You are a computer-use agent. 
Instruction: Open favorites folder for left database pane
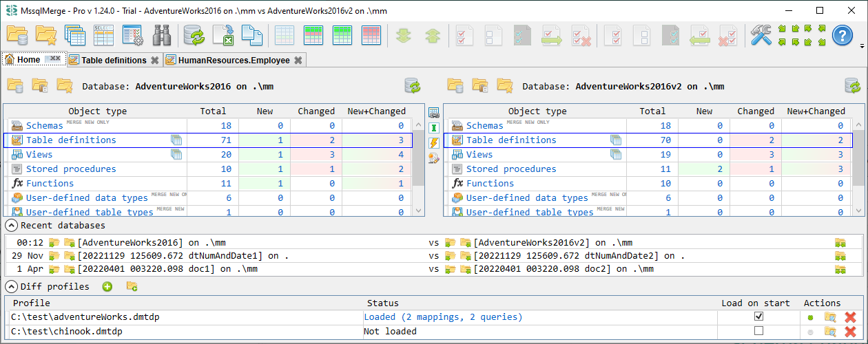click(x=65, y=86)
